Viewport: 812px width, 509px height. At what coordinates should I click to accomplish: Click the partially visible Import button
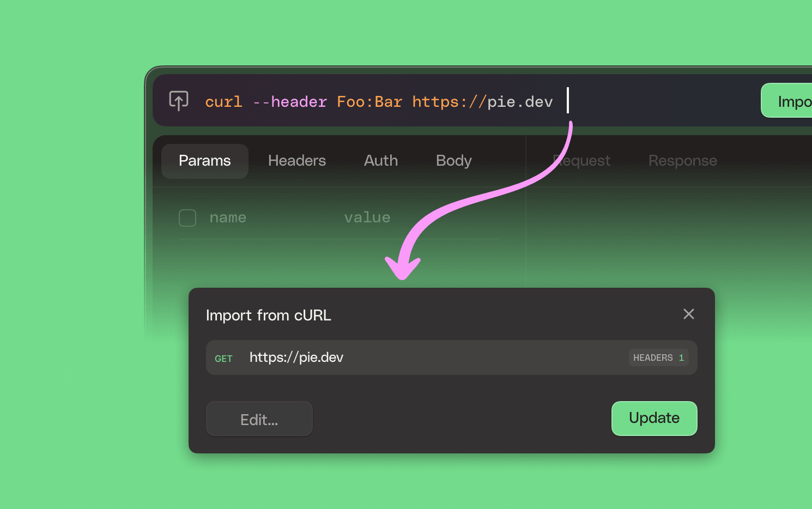point(787,101)
